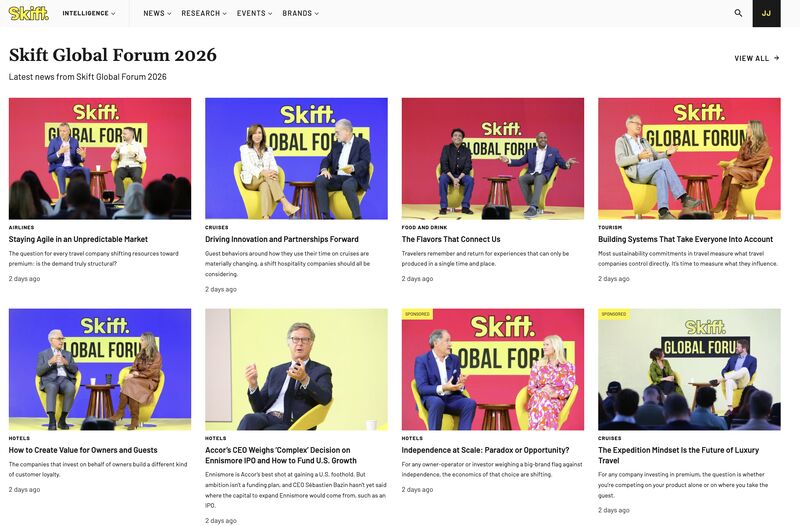
Task: Open the Brands menu
Action: (301, 13)
